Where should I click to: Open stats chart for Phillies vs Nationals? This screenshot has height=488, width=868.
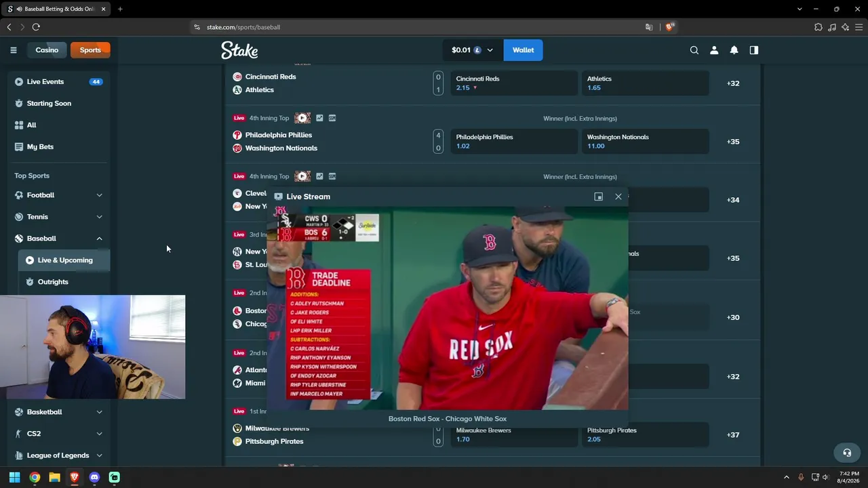tap(319, 118)
